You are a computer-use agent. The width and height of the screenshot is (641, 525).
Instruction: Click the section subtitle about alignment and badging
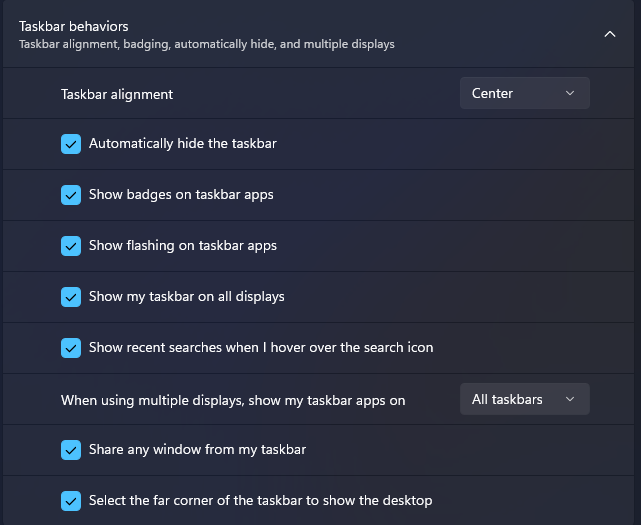click(206, 45)
